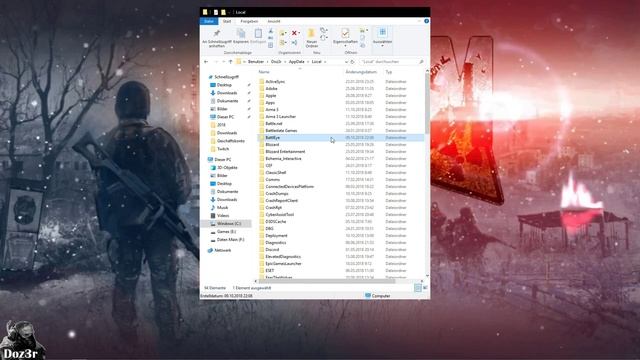Click Local in the address breadcrumb
Screen dimensions: 640x360
317,62
